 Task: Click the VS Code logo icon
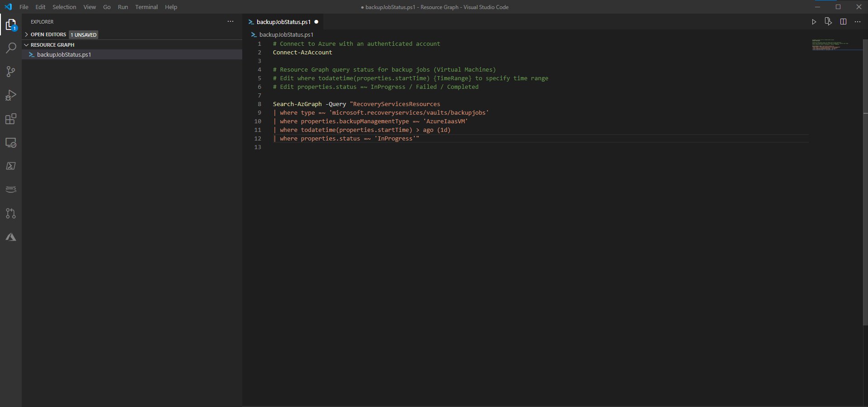coord(8,7)
